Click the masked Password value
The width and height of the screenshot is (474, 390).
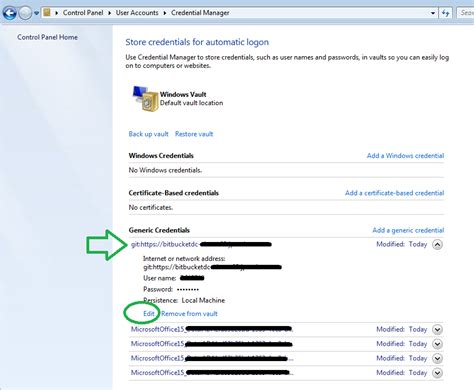point(188,289)
